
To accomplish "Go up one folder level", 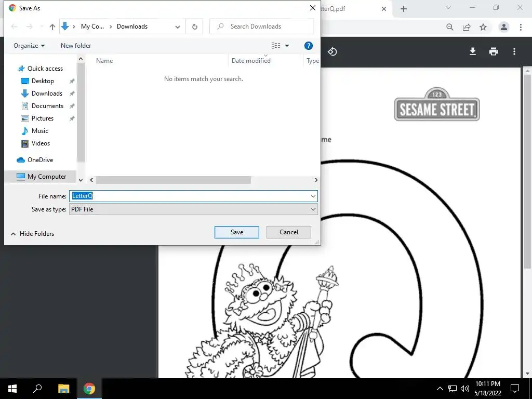I will click(x=52, y=27).
